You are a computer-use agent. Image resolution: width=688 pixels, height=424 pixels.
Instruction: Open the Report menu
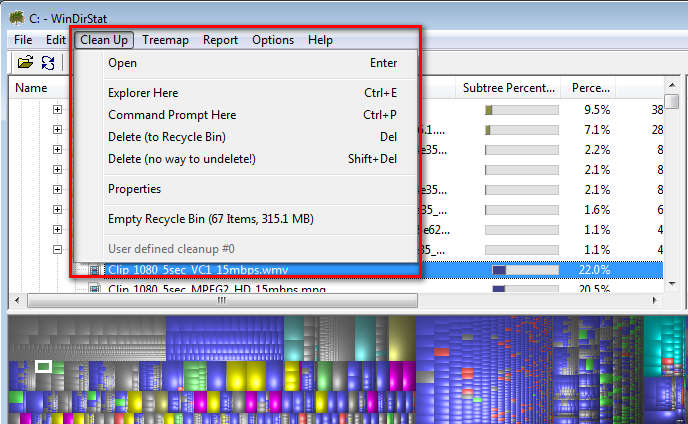[220, 40]
